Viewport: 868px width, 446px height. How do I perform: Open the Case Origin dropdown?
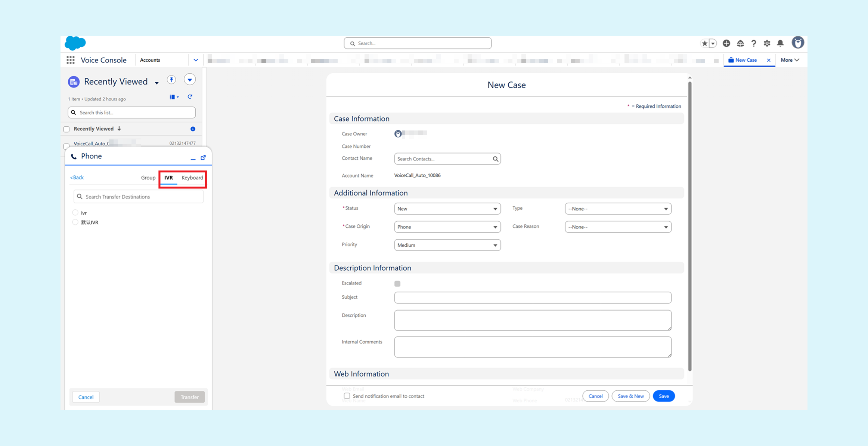point(447,227)
